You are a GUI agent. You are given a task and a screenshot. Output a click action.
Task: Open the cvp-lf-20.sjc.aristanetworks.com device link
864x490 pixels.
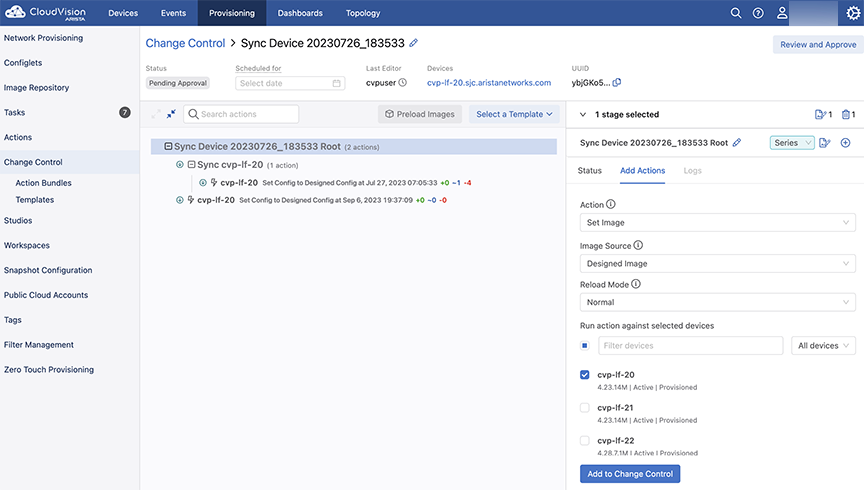coord(489,83)
